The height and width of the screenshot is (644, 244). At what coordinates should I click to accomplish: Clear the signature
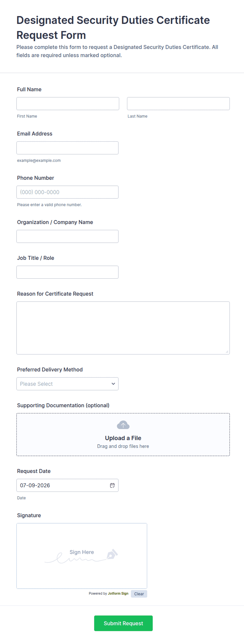(139, 594)
